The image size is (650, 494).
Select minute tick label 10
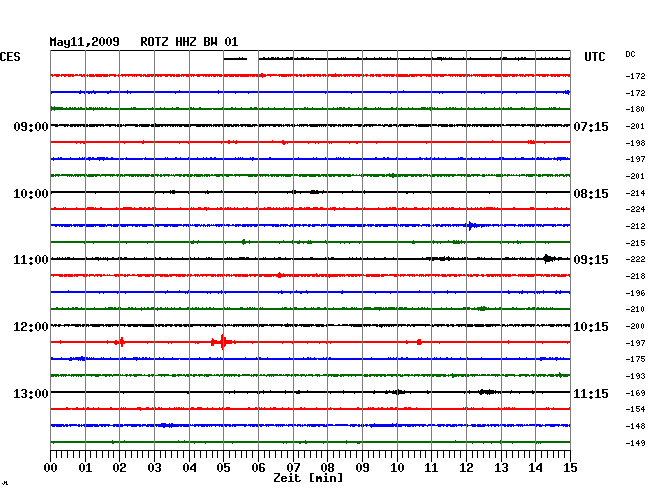coord(397,468)
